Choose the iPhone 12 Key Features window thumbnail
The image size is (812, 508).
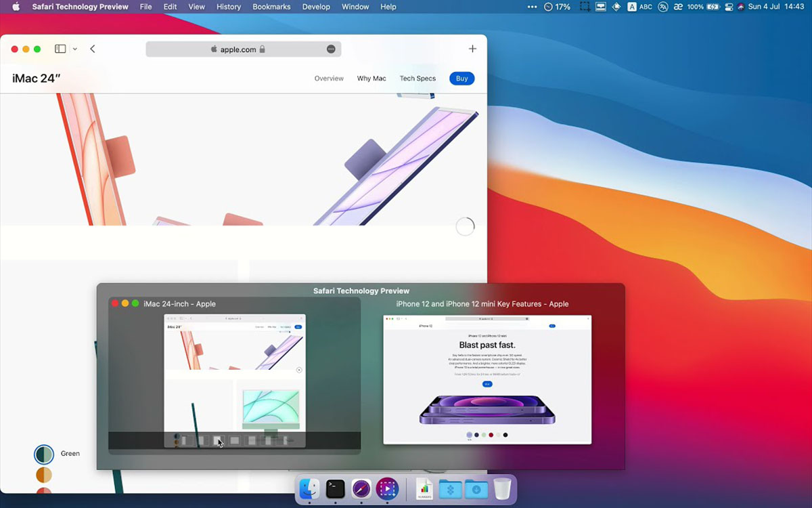tap(487, 380)
